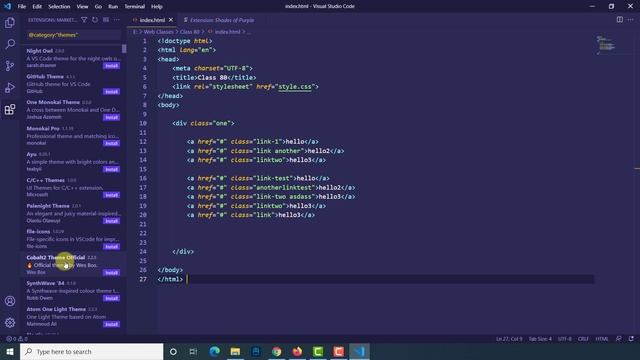Image resolution: width=640 pixels, height=360 pixels.
Task: Open editor more actions ellipsis
Action: pos(631,20)
